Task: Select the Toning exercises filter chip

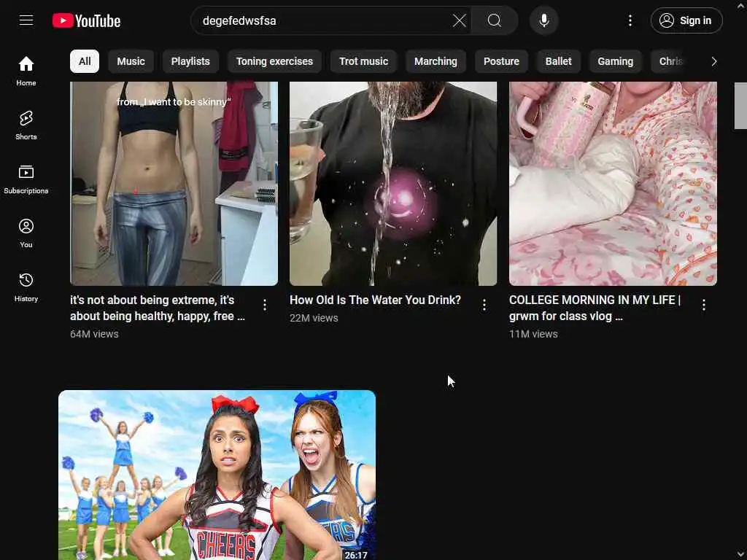Action: [274, 61]
